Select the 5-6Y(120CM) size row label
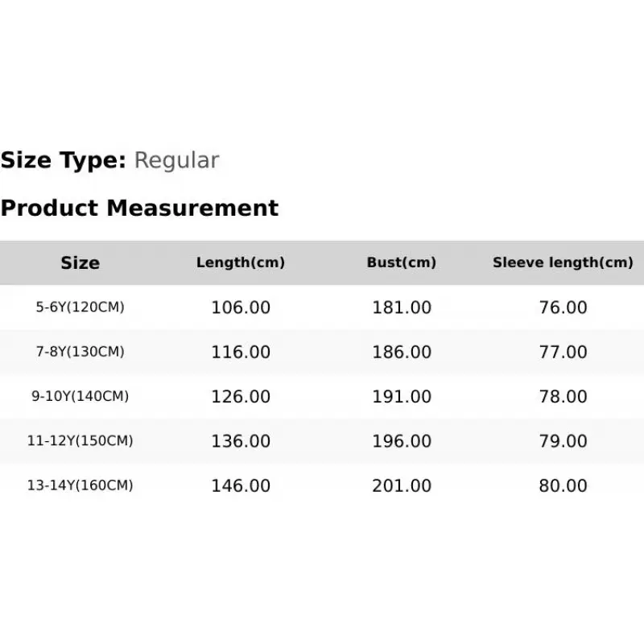Screen dimensions: 644x644 point(80,308)
